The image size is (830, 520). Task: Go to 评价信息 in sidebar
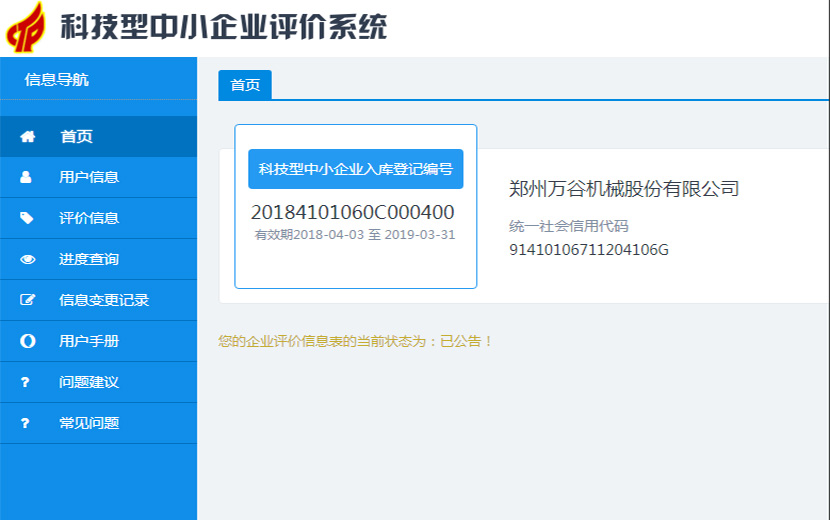click(89, 218)
